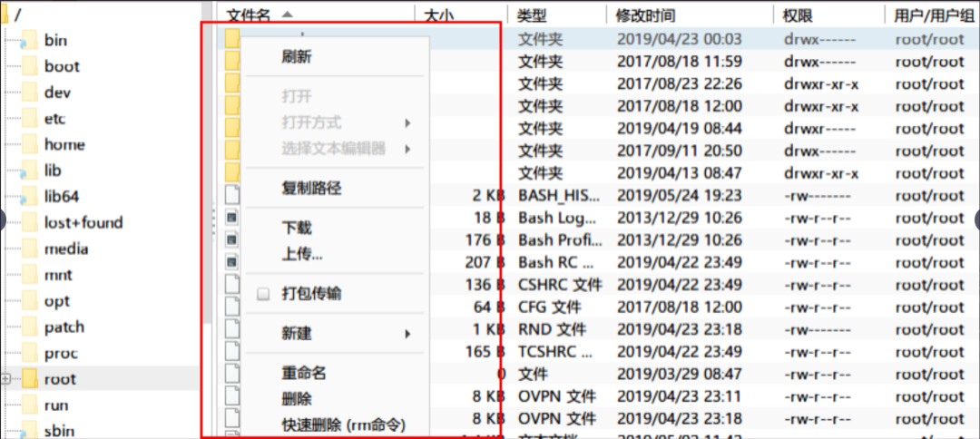Click the date 2017/08/18 11:59

(679, 61)
